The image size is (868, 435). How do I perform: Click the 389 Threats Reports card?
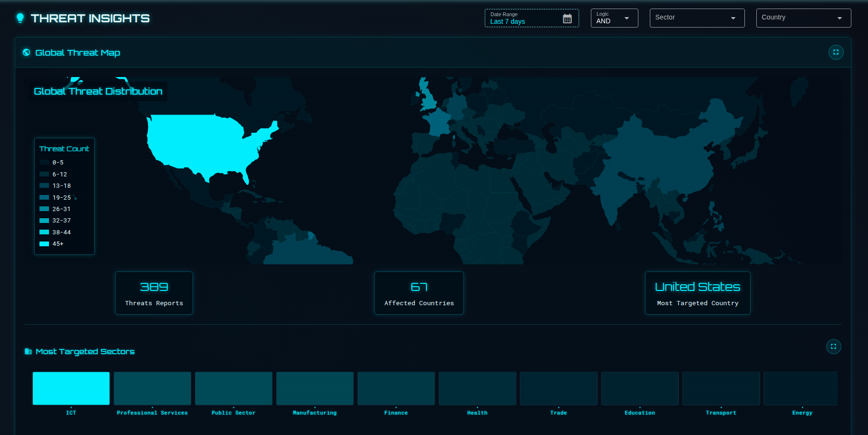coord(154,293)
